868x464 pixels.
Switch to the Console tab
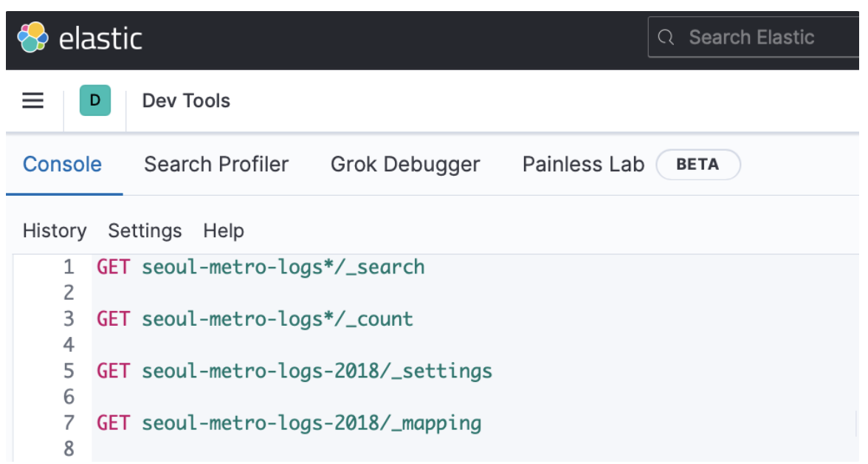(62, 165)
